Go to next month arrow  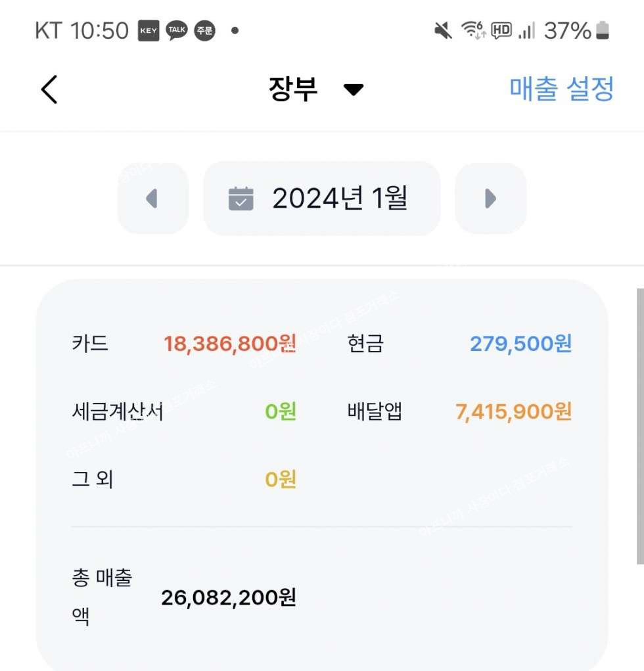[490, 198]
